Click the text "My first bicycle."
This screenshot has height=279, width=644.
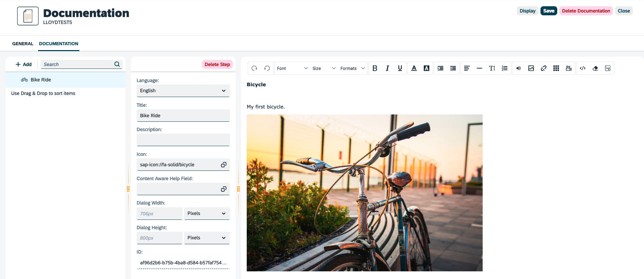click(266, 107)
